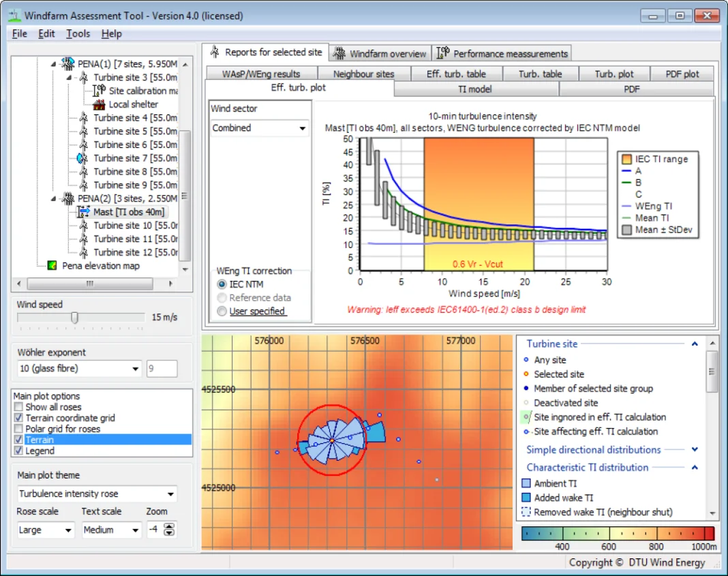Enable the Show all roses checkbox
728x576 pixels.
[x=18, y=407]
